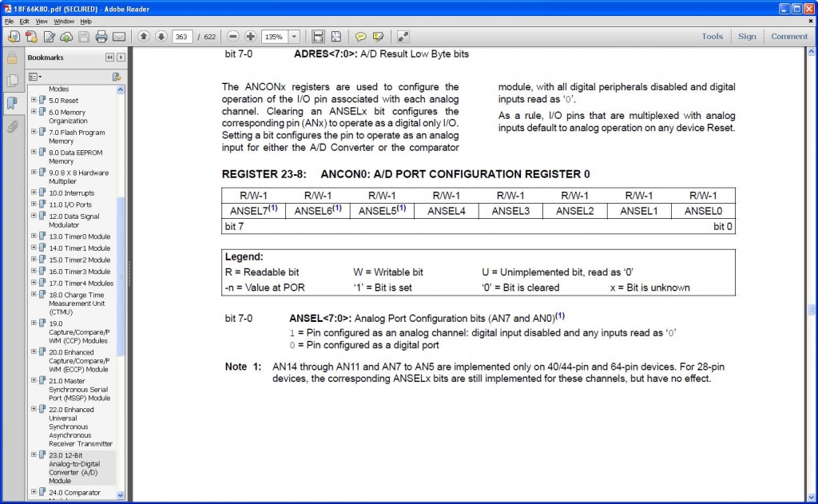Click the right arrow icon in Bookmarks header
This screenshot has height=504, width=818.
click(121, 58)
